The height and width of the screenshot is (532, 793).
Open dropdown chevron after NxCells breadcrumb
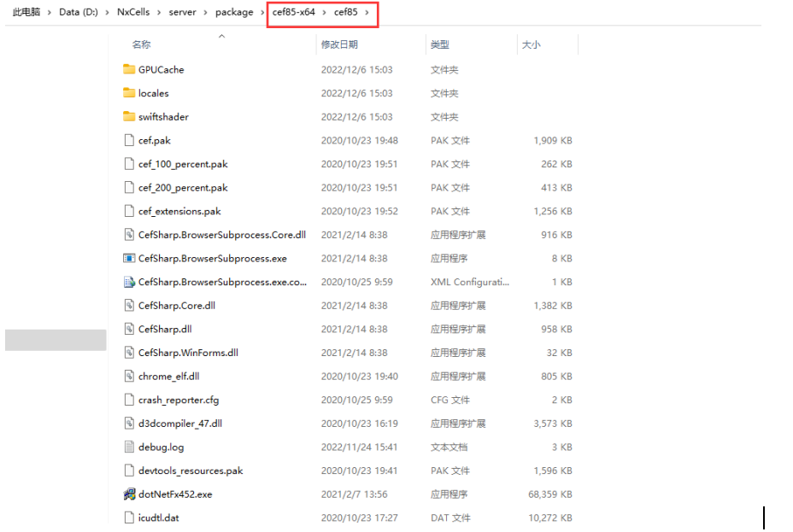[x=159, y=13]
